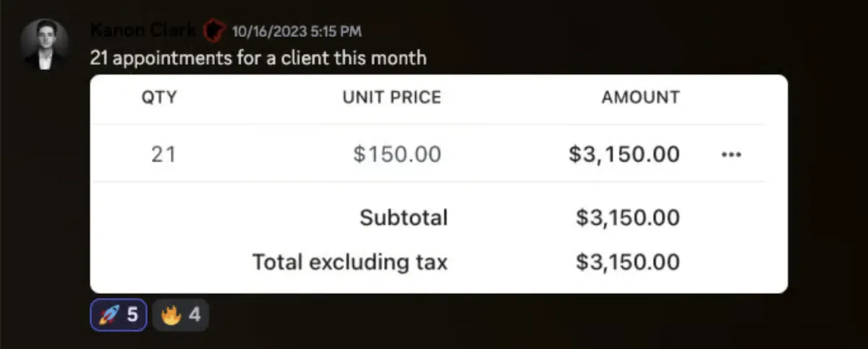Click the quantity value 21

pos(163,154)
